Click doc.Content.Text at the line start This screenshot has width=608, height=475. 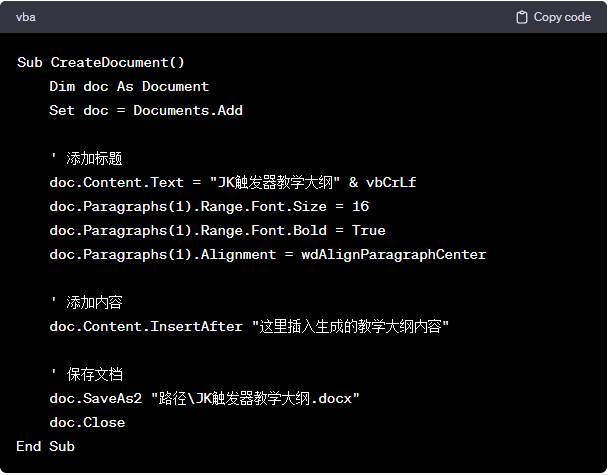coord(117,182)
